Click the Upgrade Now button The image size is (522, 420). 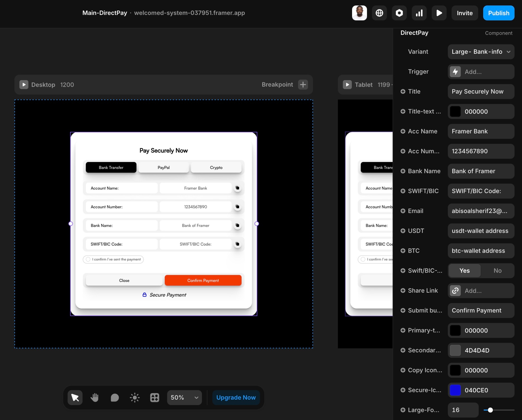(x=236, y=398)
